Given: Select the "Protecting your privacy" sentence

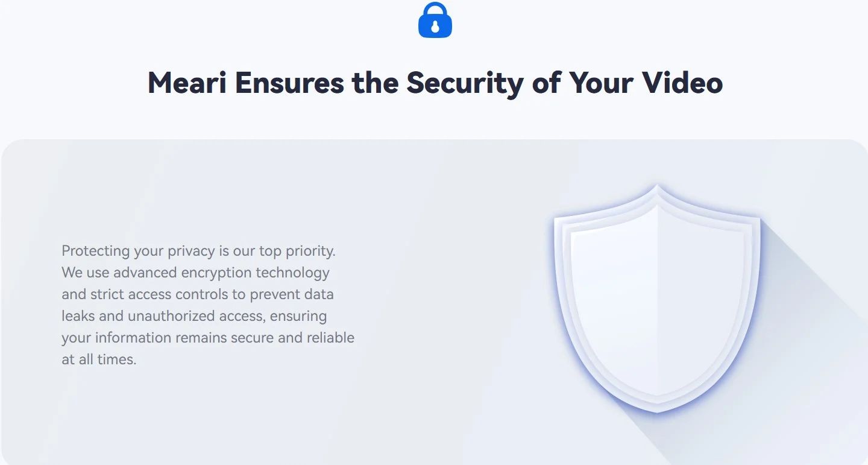Looking at the screenshot, I should 198,250.
